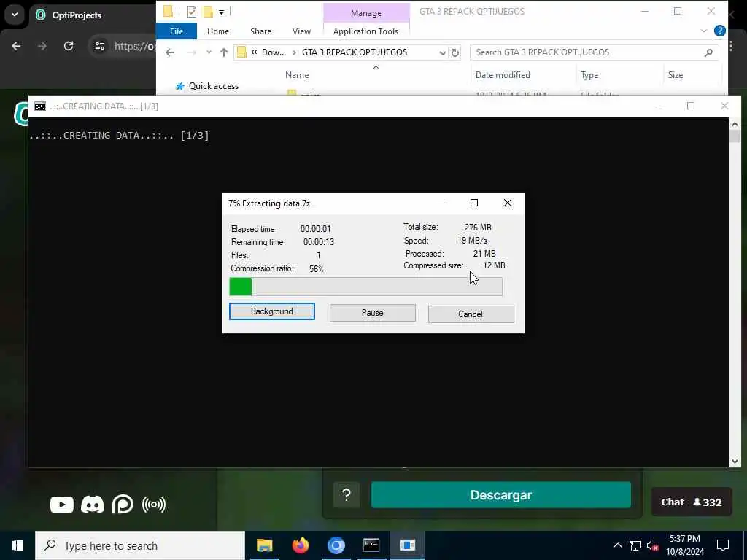Go back in File Explorer

(170, 52)
